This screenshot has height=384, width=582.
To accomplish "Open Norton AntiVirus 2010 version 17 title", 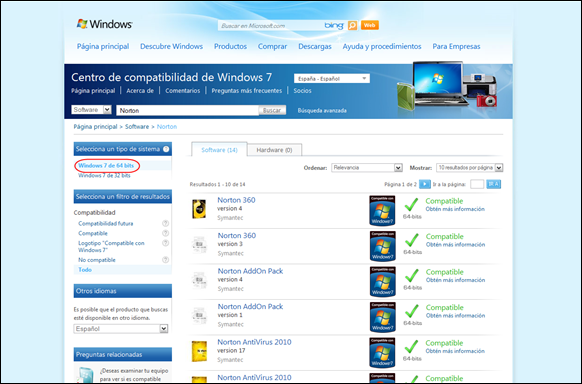I will pyautogui.click(x=254, y=342).
